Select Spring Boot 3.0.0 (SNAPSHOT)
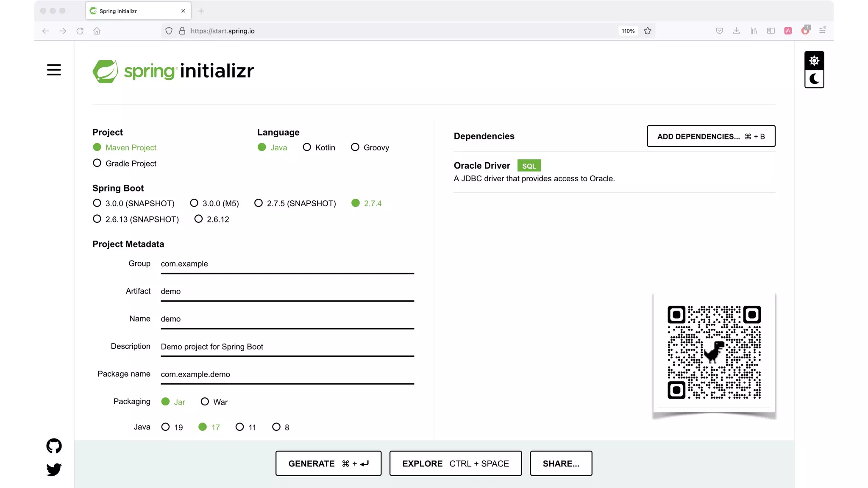 click(x=134, y=203)
